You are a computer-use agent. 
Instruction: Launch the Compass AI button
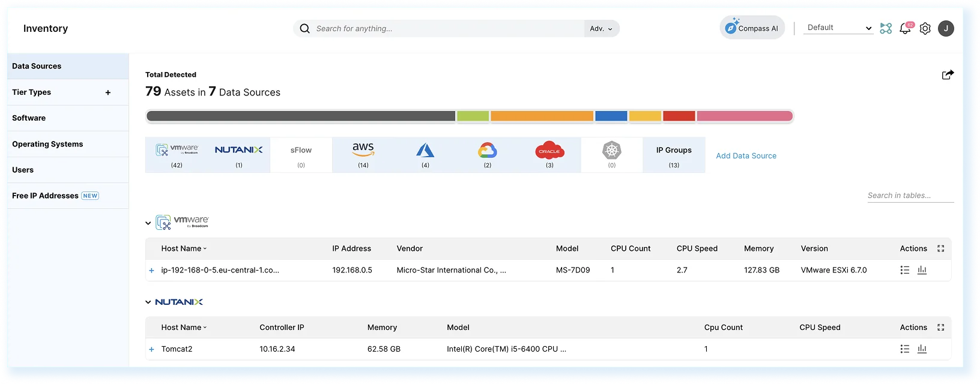click(x=752, y=28)
